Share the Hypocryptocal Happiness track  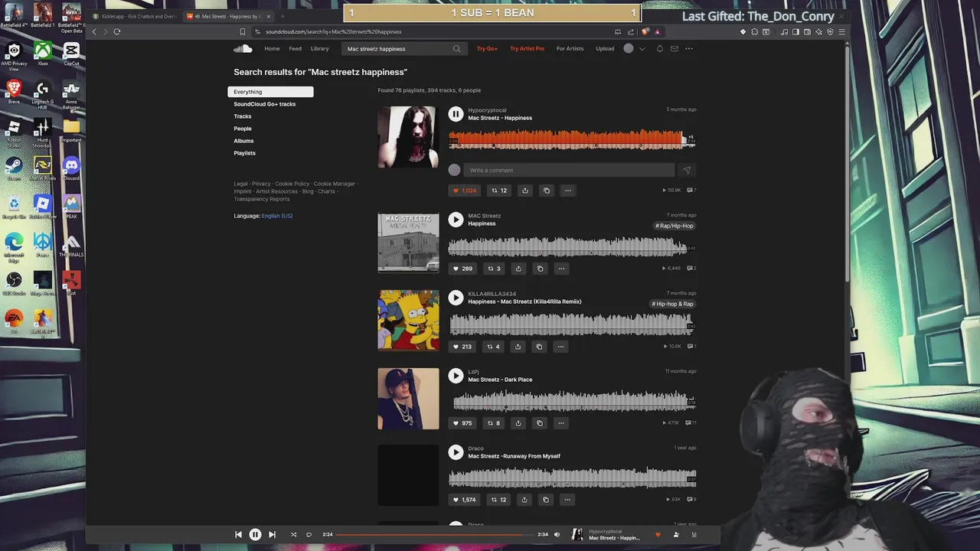coord(524,191)
